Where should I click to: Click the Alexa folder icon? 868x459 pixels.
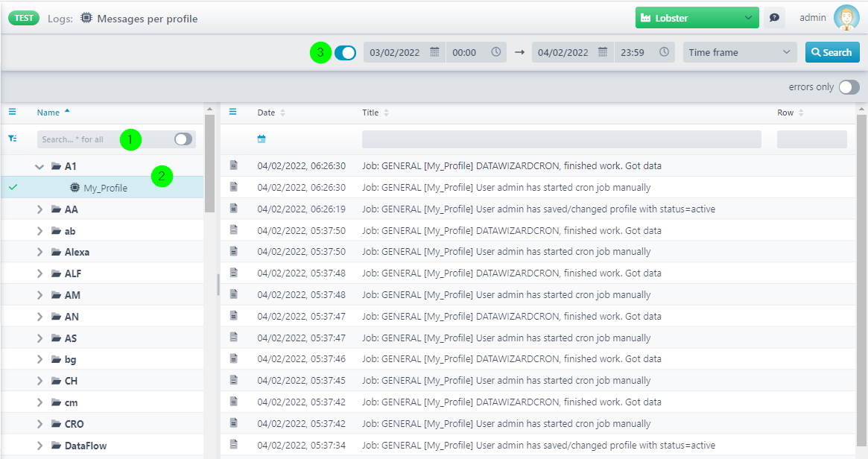(56, 252)
